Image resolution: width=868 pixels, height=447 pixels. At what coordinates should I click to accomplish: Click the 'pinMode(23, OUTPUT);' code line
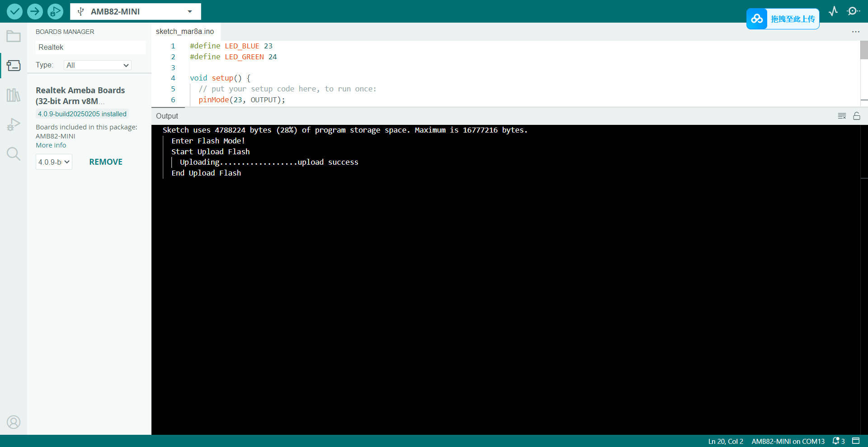point(242,100)
